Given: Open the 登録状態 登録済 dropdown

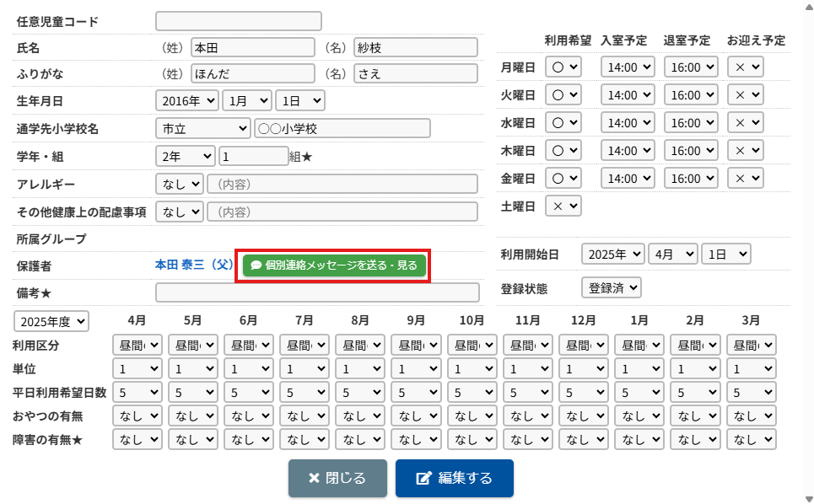Looking at the screenshot, I should pyautogui.click(x=612, y=287).
